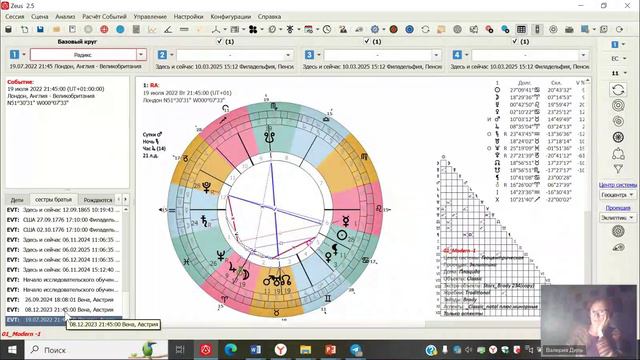
Task: Click the red target circle toolbar icon
Action: [x=104, y=29]
